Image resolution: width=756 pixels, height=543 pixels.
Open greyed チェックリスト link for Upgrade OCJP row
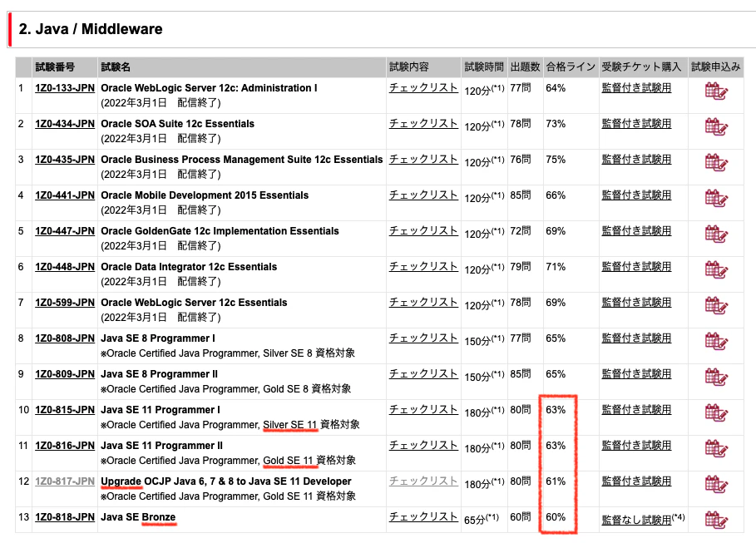[x=423, y=481]
